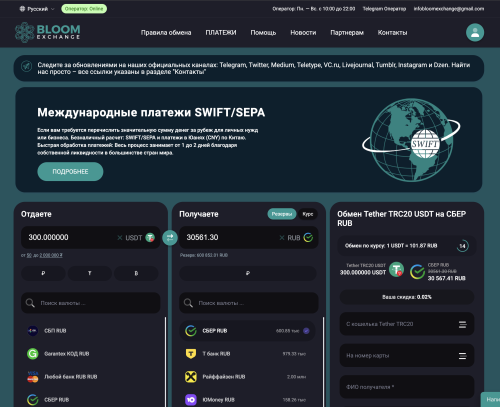Click search magnifier in receive list
Viewport: 500px width, 407px height.
coord(188,303)
